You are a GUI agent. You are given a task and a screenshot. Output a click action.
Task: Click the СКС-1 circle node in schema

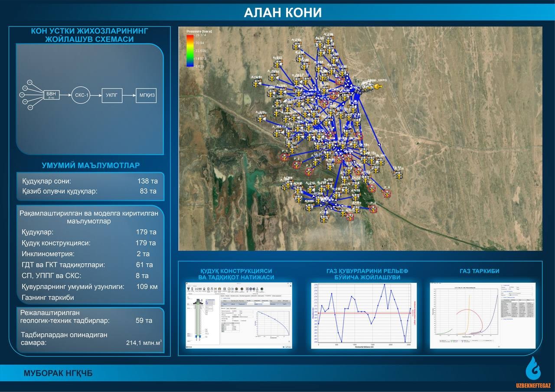(81, 94)
